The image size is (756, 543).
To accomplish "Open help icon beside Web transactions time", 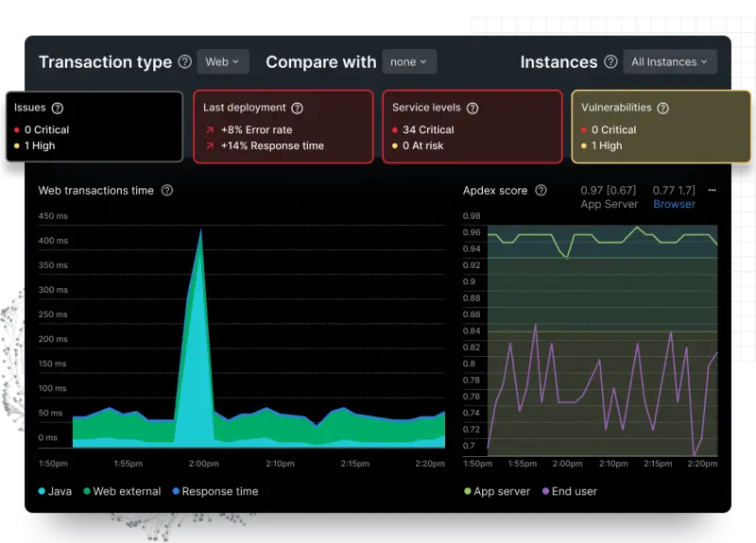I will click(167, 191).
